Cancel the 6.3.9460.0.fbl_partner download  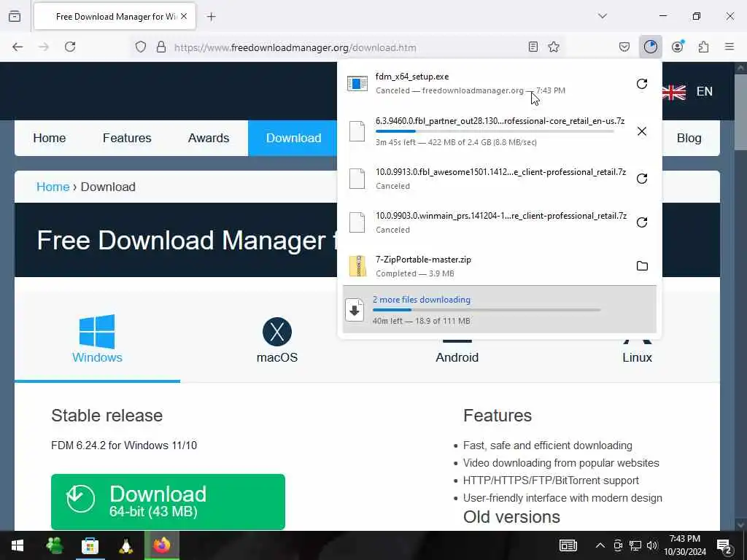(642, 131)
